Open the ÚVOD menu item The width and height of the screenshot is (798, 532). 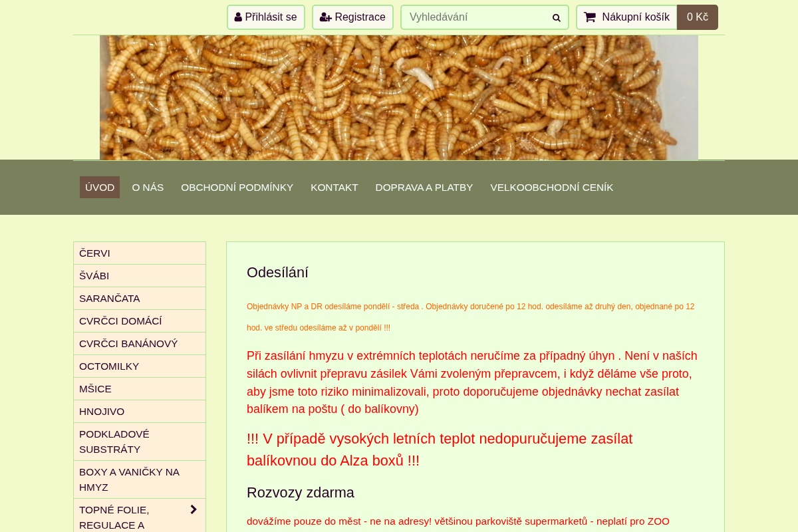click(100, 188)
